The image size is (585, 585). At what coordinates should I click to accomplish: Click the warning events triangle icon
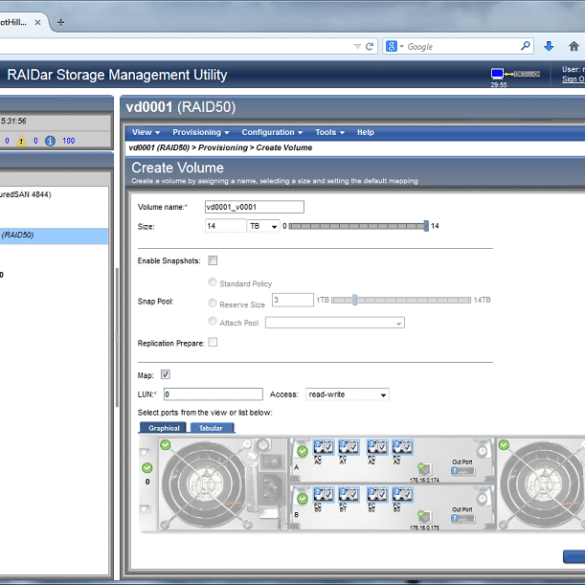click(21, 141)
